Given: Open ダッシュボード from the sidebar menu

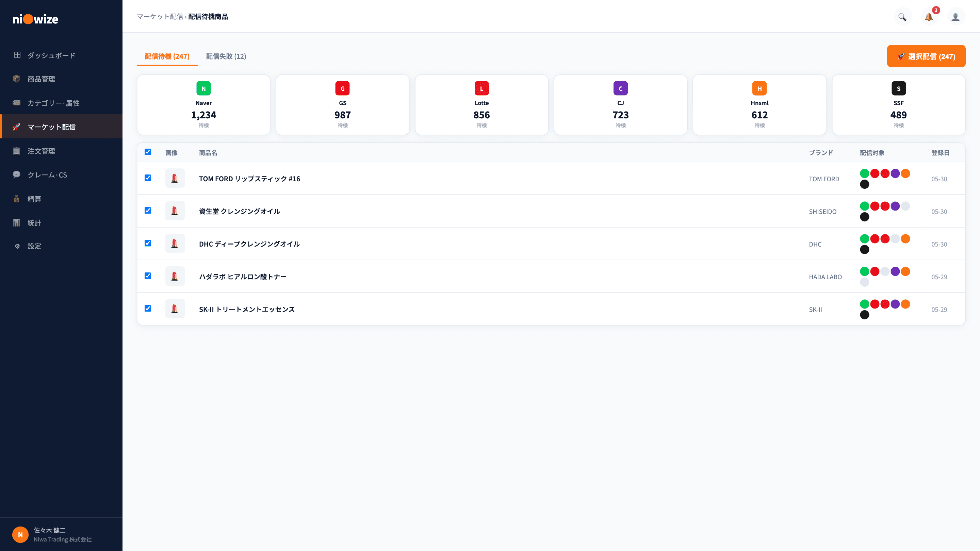Looking at the screenshot, I should (61, 55).
